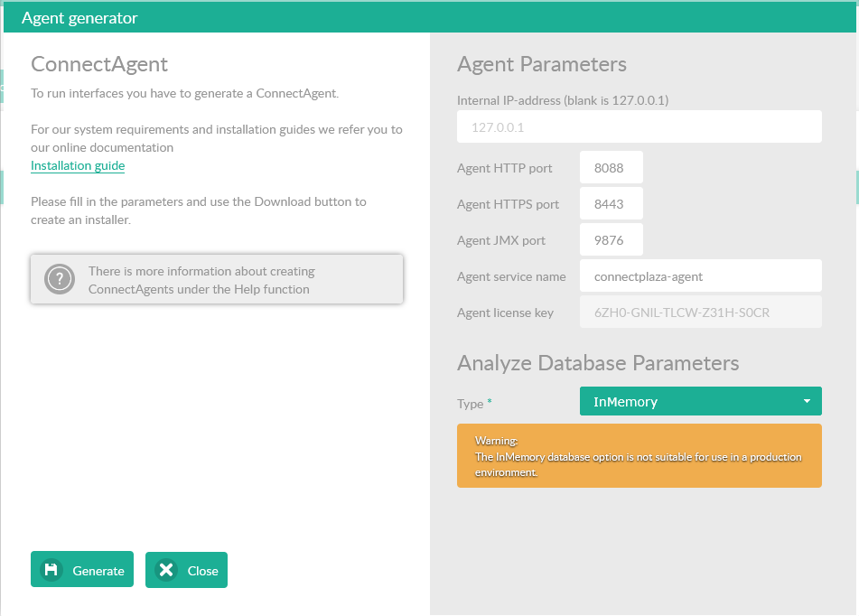This screenshot has height=616, width=859.
Task: Click the 'Agent JMX port' label
Action: click(501, 240)
